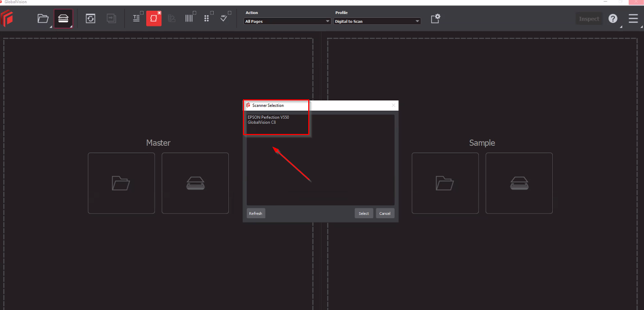Open the folder icon in the top toolbar

[43, 19]
